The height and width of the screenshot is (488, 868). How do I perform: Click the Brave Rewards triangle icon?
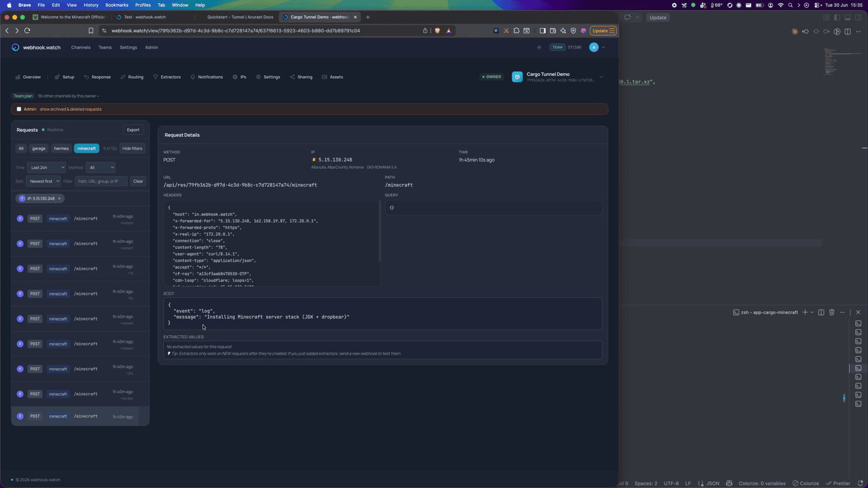click(x=449, y=31)
